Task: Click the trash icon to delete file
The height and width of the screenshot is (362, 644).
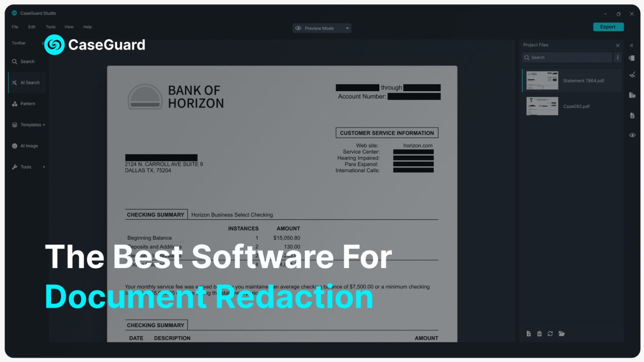Action: 539,334
